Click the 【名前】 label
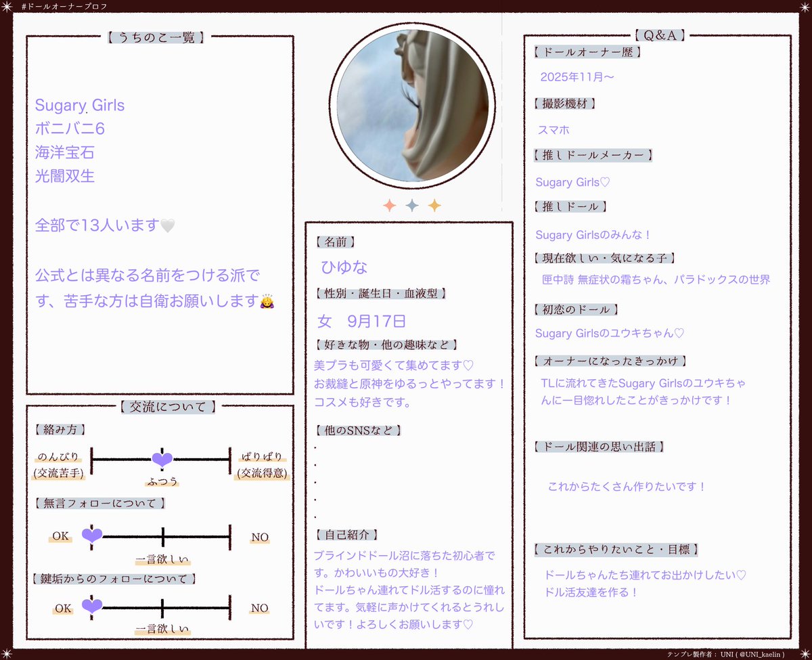Screen dimensions: 812x660 336,241
